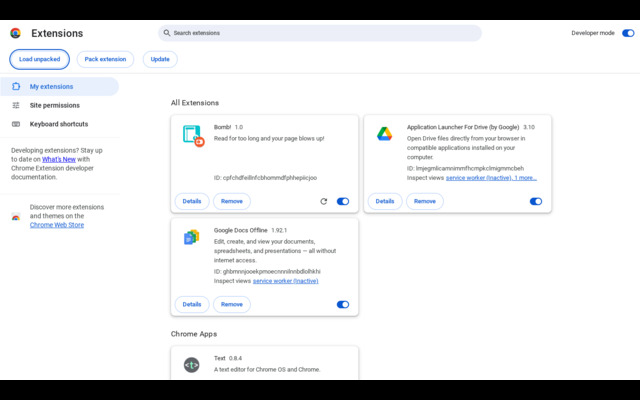Viewport: 640px width, 400px height.
Task: Click the Text app name label
Action: click(220, 358)
